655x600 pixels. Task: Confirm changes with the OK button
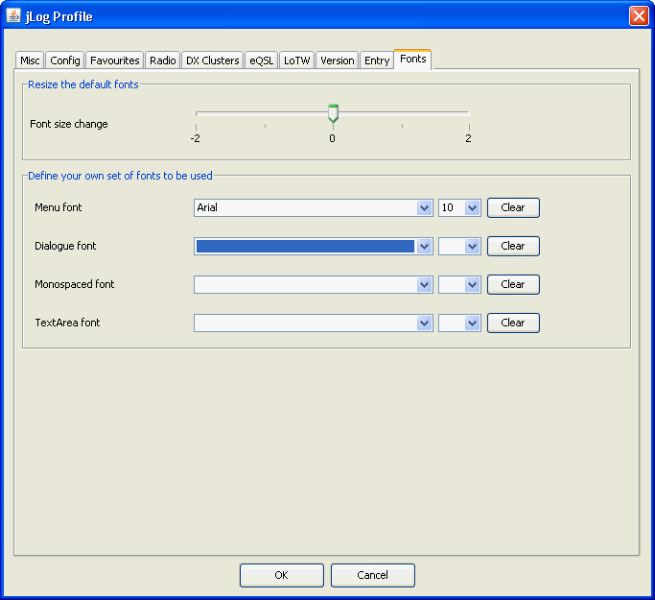click(x=282, y=575)
